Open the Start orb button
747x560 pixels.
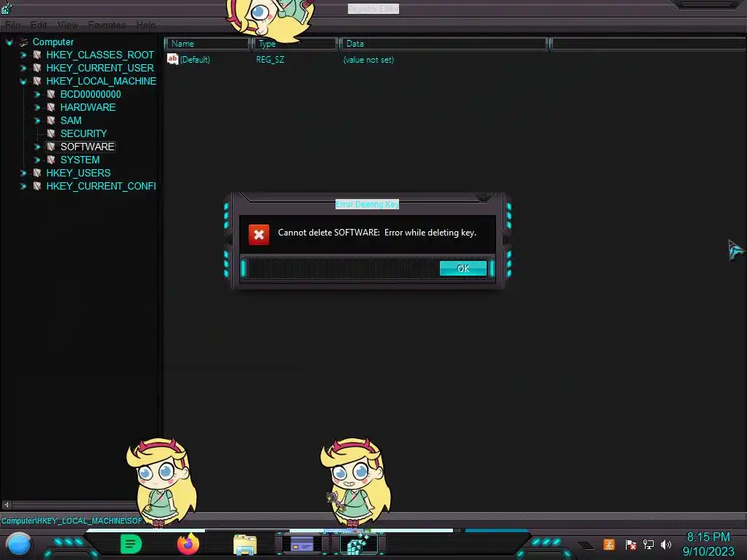point(19,545)
